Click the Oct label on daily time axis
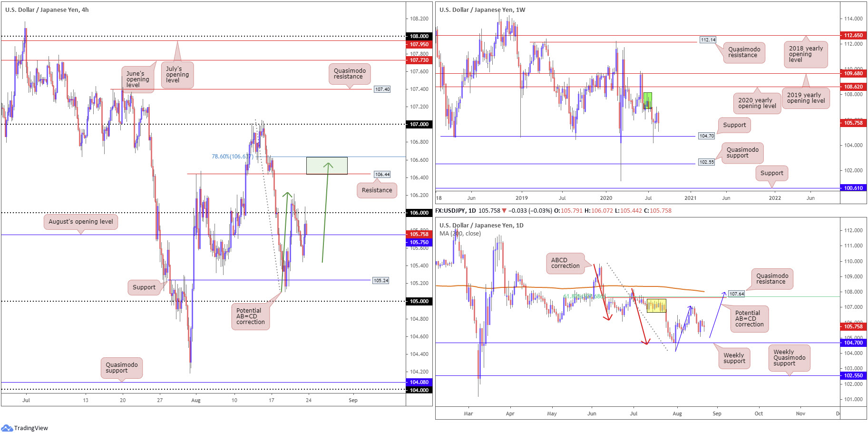Viewport: 868px width, 433px height. (x=759, y=413)
